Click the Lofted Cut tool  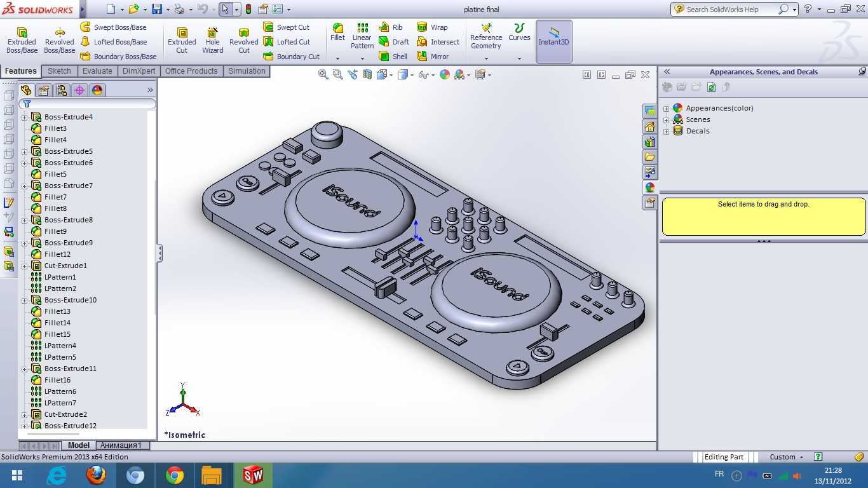pyautogui.click(x=287, y=42)
